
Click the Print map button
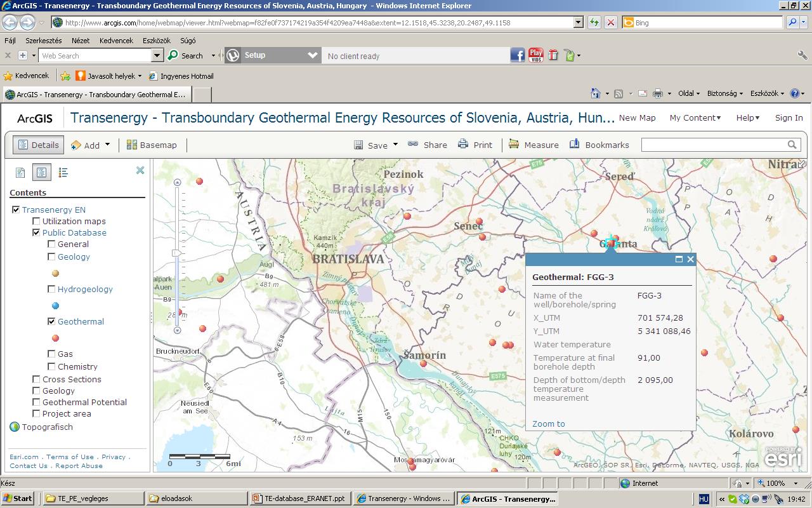click(x=475, y=145)
